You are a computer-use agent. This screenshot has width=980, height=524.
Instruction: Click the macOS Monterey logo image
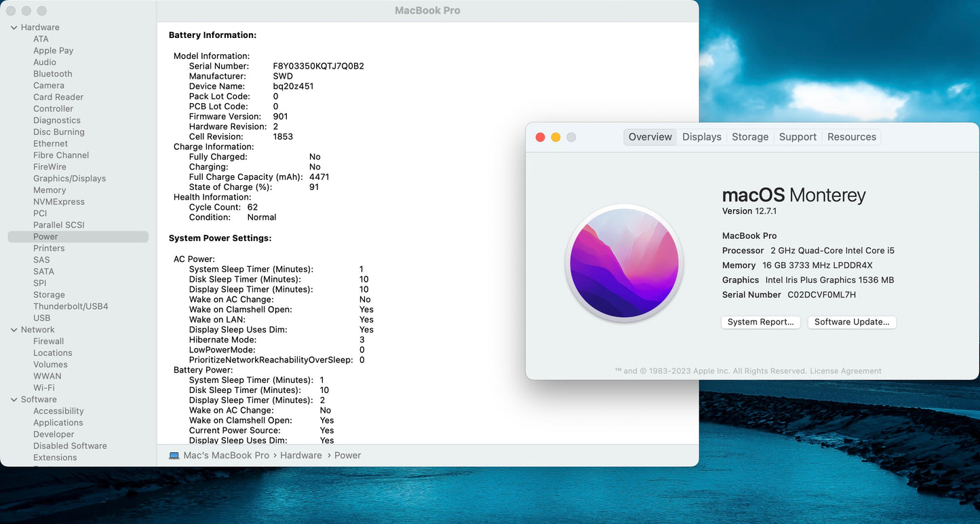pyautogui.click(x=624, y=263)
